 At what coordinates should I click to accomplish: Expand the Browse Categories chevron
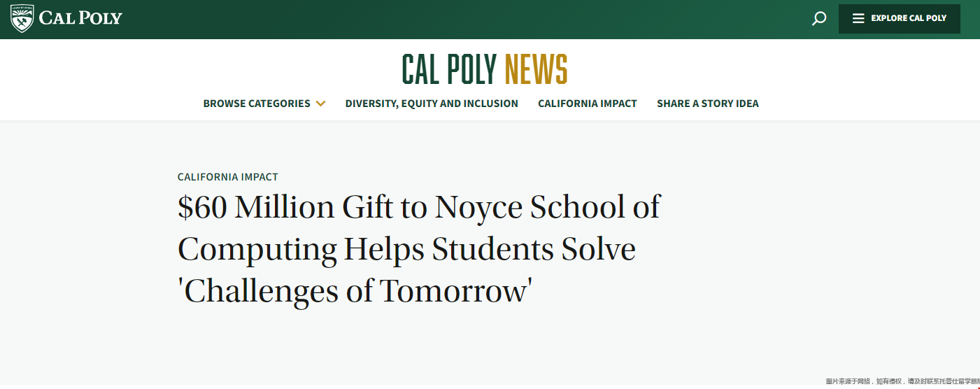(320, 104)
